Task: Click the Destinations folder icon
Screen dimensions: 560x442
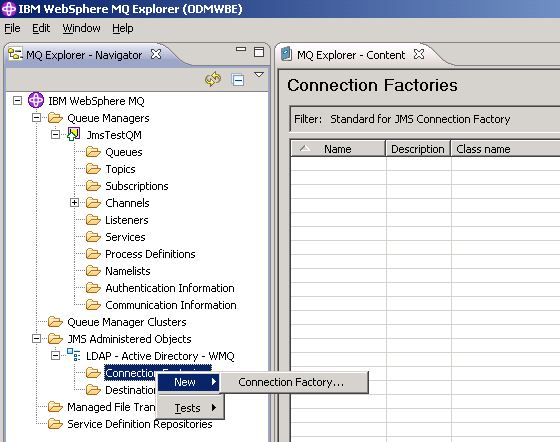Action: pos(93,390)
